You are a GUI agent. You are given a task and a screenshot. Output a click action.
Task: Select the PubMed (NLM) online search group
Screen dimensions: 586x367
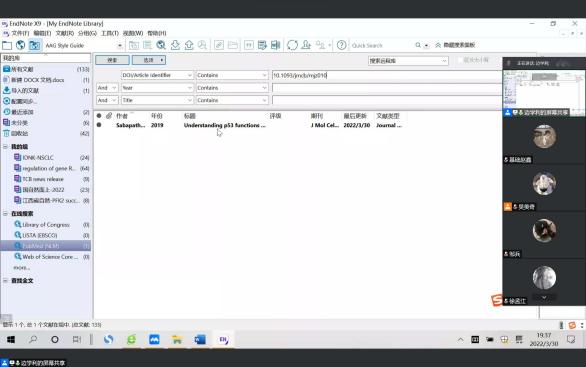(x=46, y=246)
